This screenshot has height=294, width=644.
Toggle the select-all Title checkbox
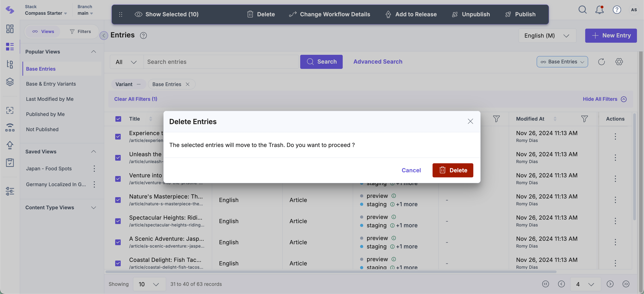118,119
